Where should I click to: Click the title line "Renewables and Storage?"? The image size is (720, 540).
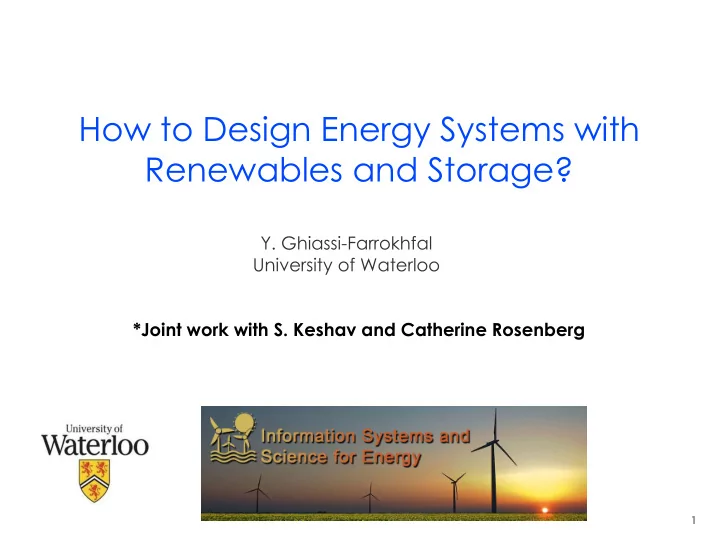(x=359, y=170)
